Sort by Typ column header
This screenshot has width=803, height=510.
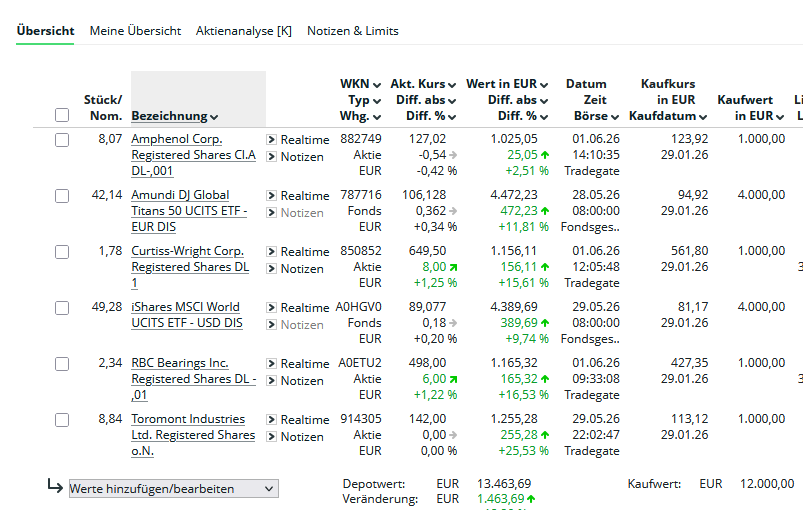tap(365, 100)
